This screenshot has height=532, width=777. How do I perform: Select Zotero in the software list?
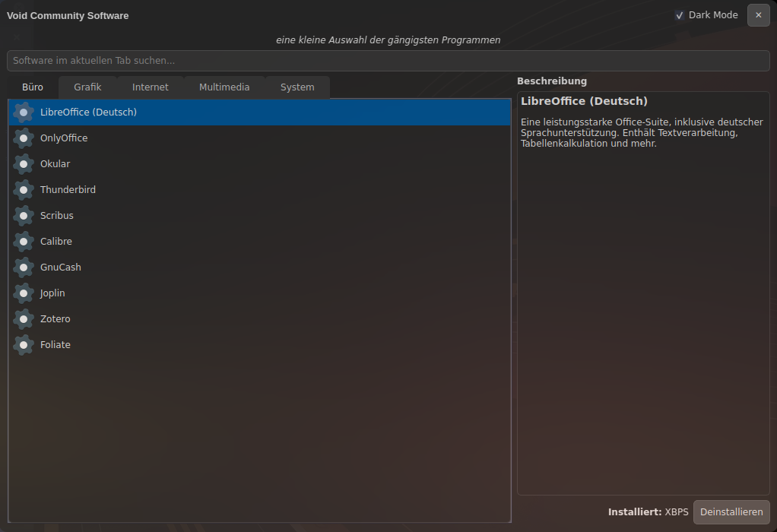(55, 319)
